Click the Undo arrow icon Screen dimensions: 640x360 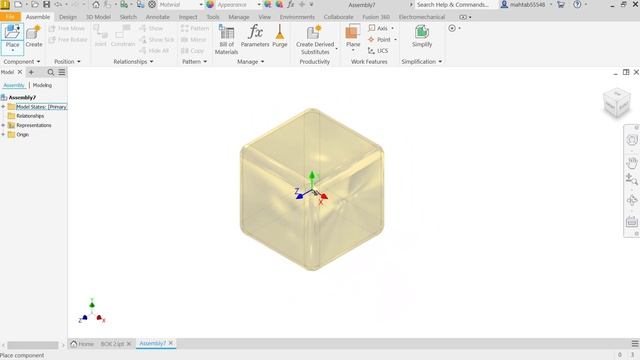coord(59,4)
